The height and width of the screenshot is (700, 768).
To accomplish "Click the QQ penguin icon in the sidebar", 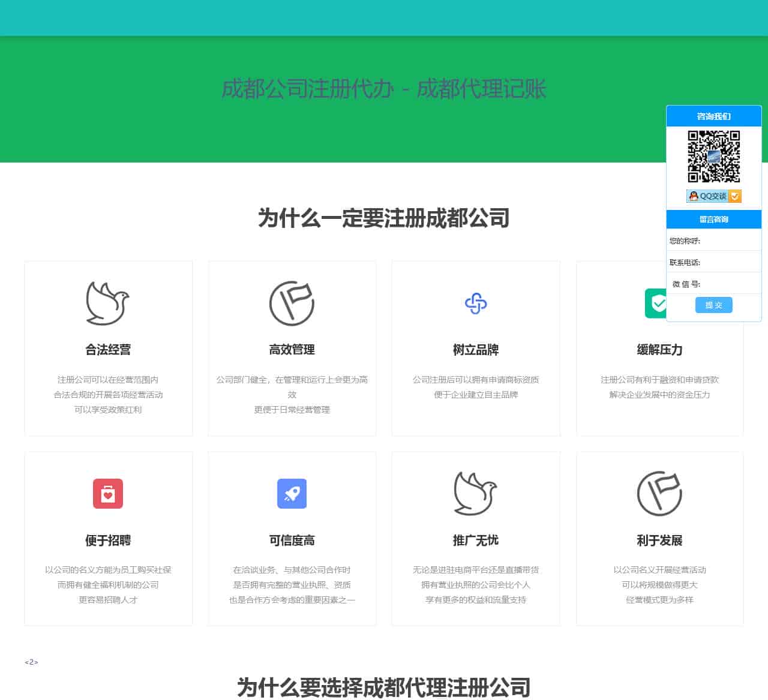I will click(693, 196).
